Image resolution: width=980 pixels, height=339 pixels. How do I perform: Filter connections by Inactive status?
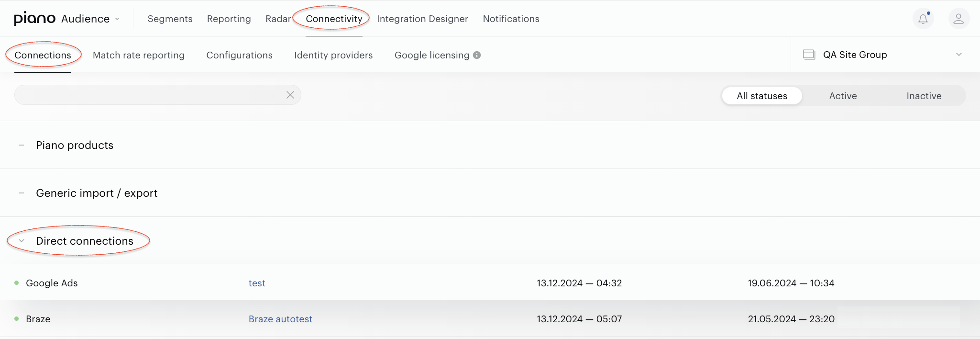click(924, 96)
